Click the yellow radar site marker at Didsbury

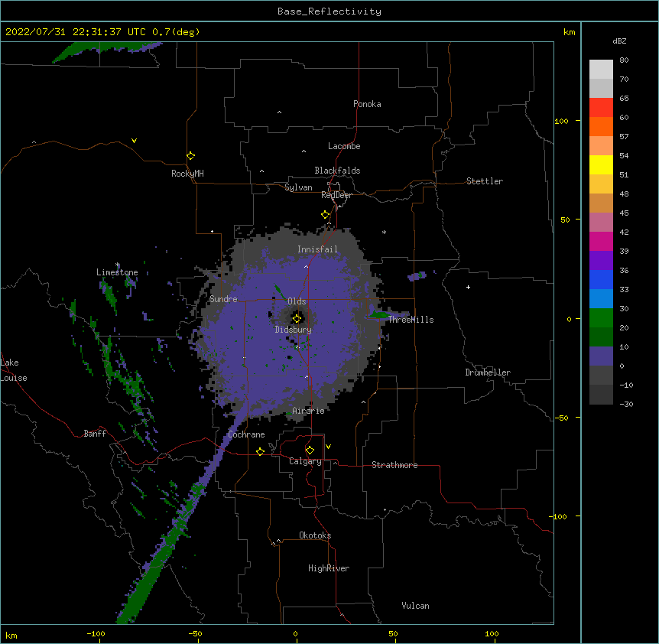(297, 318)
